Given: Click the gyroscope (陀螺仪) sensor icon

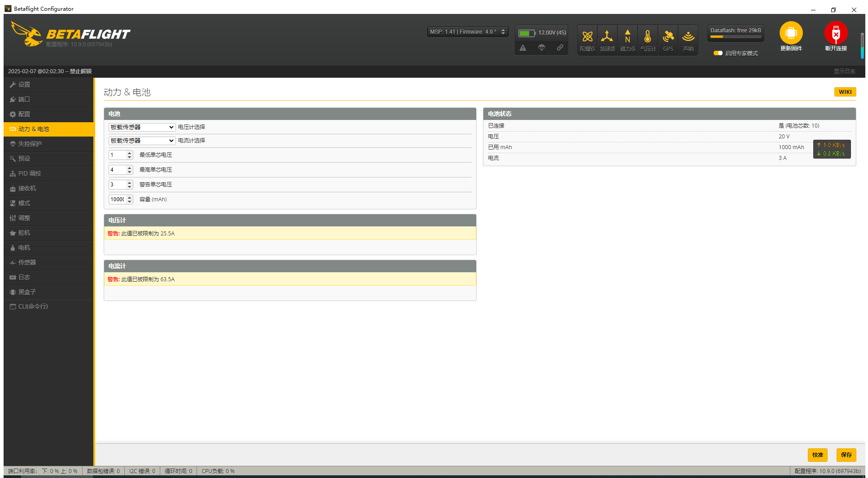Looking at the screenshot, I should tap(587, 40).
